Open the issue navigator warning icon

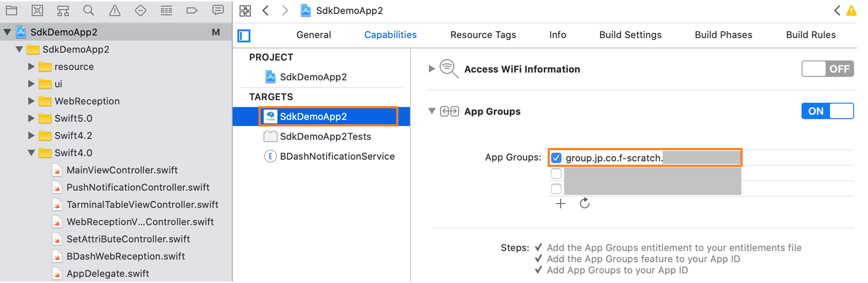(115, 10)
